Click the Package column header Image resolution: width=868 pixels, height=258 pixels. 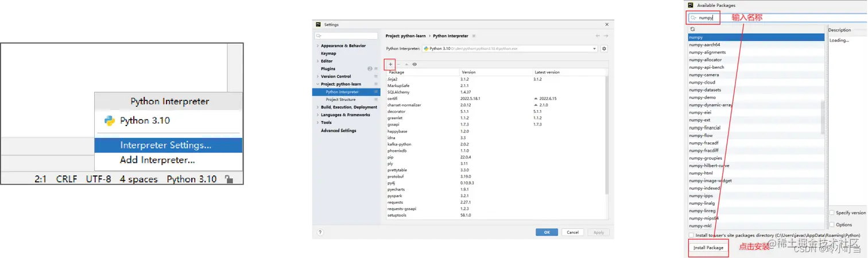click(x=423, y=72)
